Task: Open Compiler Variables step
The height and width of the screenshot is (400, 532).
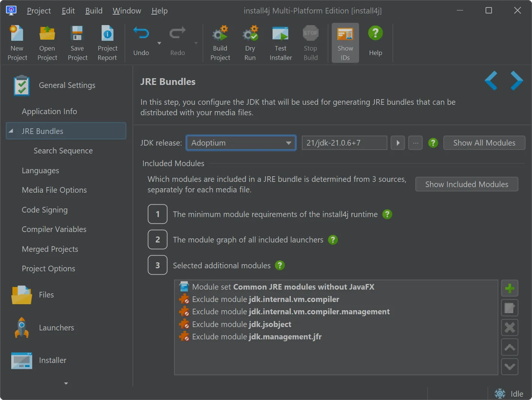Action: point(54,229)
